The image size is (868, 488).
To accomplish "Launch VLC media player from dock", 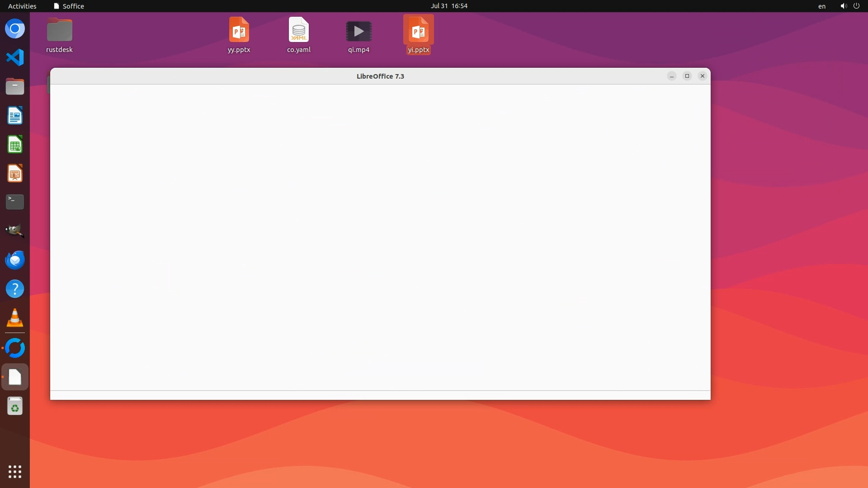I will pyautogui.click(x=15, y=318).
